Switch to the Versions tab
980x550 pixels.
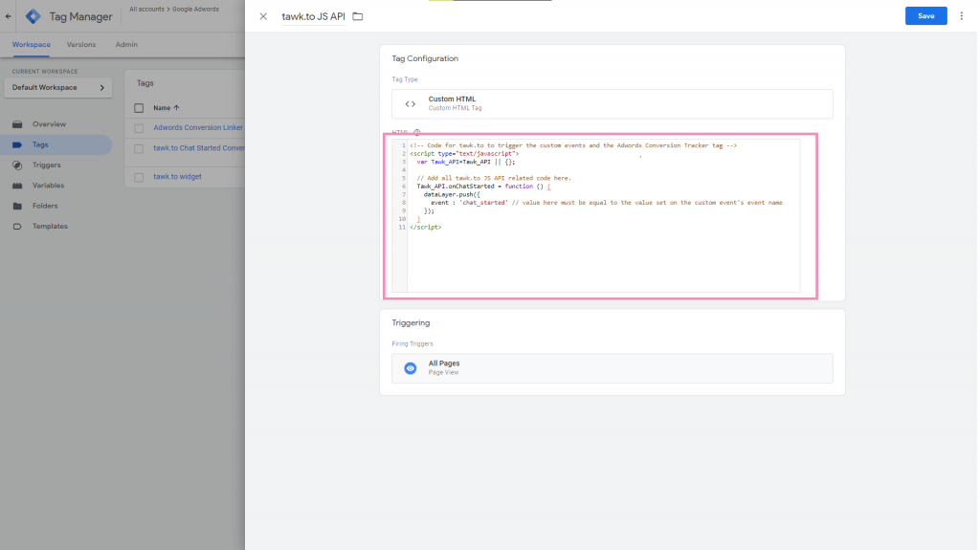point(81,44)
